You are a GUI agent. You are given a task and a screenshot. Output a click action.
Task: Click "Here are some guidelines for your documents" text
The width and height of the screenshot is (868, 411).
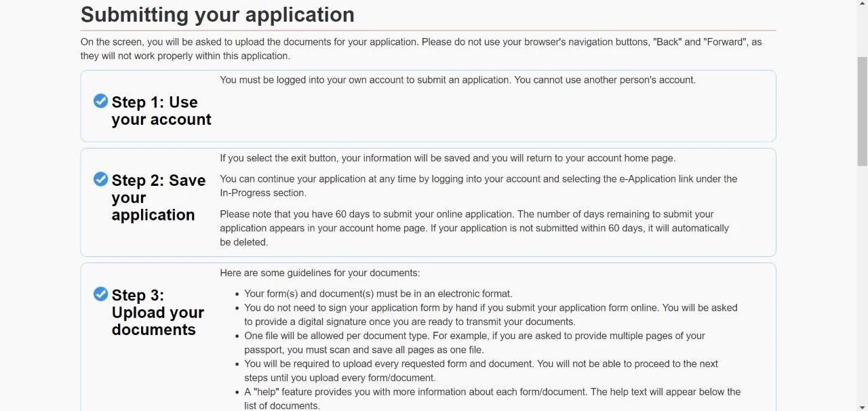[319, 273]
